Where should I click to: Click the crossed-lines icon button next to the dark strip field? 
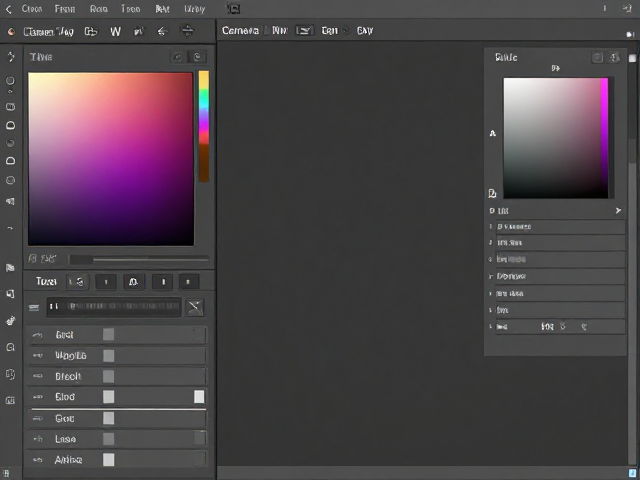coord(195,307)
